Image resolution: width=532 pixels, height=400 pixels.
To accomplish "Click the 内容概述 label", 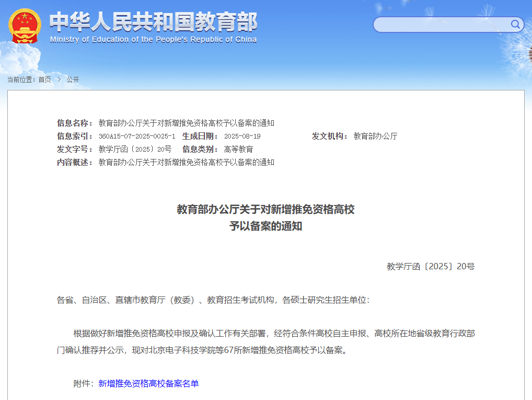I will click(x=75, y=162).
